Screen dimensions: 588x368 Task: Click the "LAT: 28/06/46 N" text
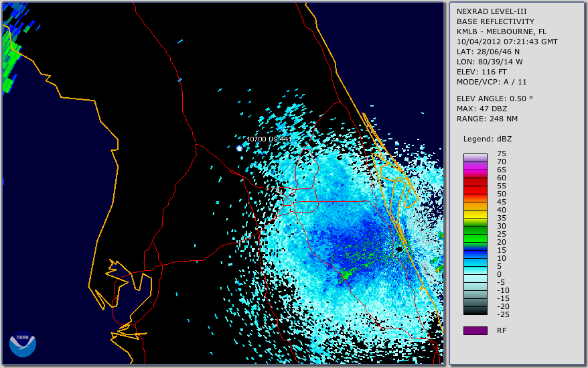pyautogui.click(x=488, y=52)
